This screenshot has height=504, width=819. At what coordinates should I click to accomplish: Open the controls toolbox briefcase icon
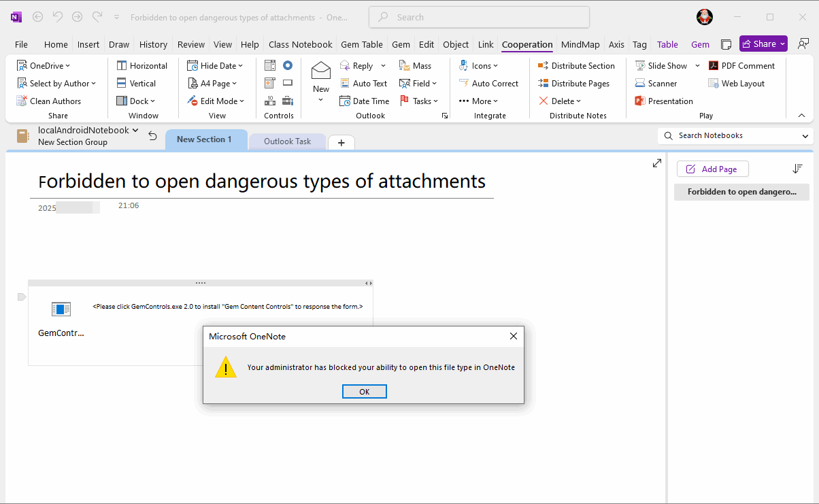point(288,101)
